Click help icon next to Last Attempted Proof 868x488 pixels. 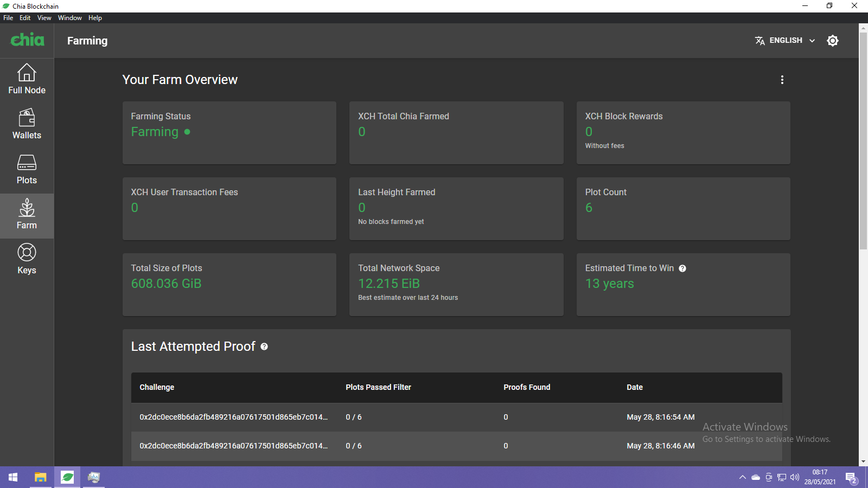[264, 346]
